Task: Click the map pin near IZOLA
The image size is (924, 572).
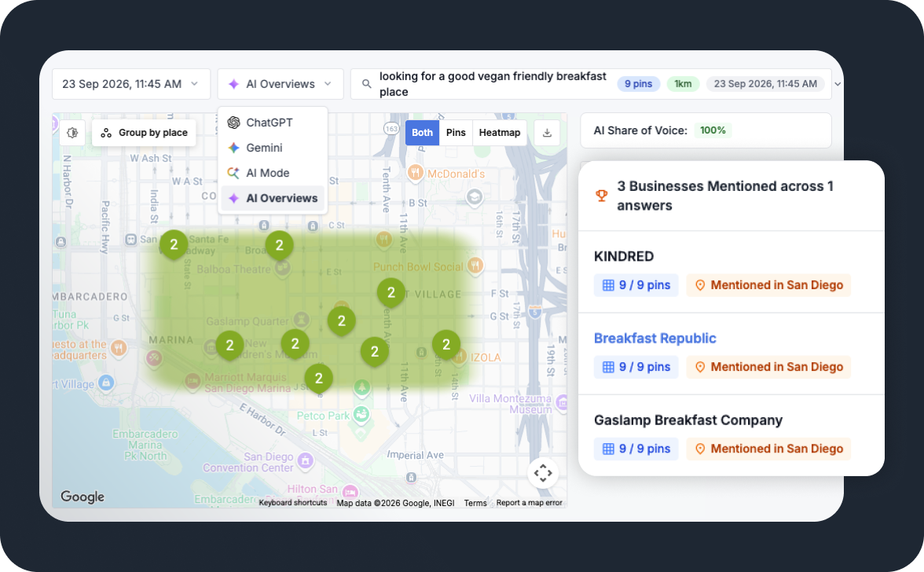Action: tap(446, 345)
